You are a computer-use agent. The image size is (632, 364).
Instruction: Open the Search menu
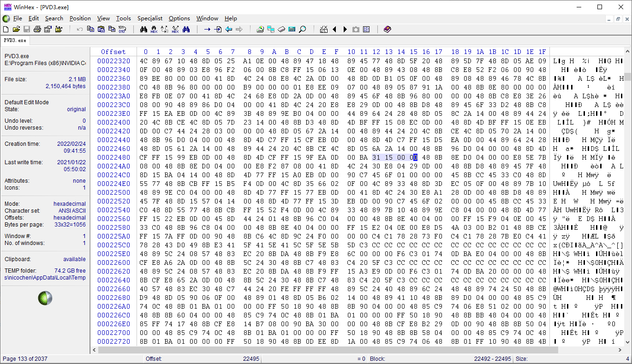coord(54,18)
